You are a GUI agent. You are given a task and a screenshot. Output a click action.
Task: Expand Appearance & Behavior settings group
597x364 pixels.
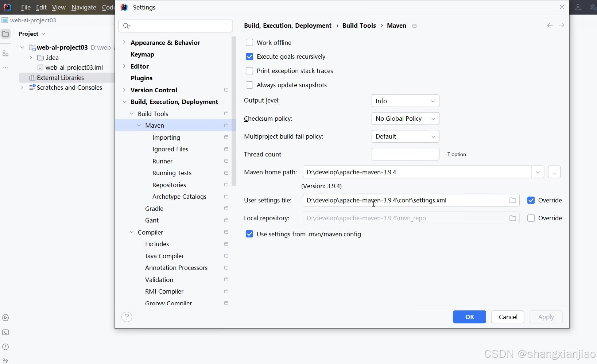click(124, 43)
